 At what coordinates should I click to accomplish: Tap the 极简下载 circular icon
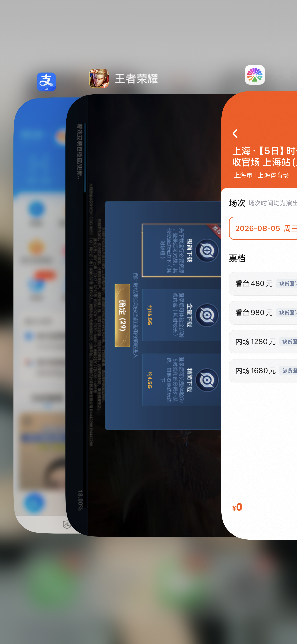[207, 251]
